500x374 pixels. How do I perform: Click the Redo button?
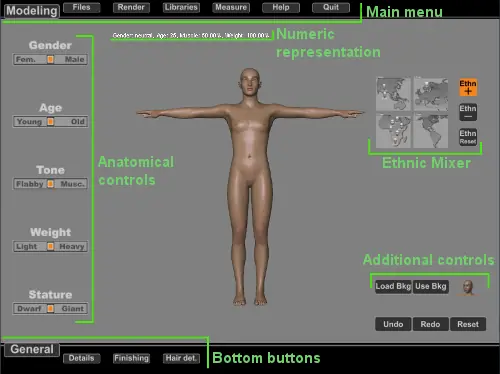430,324
